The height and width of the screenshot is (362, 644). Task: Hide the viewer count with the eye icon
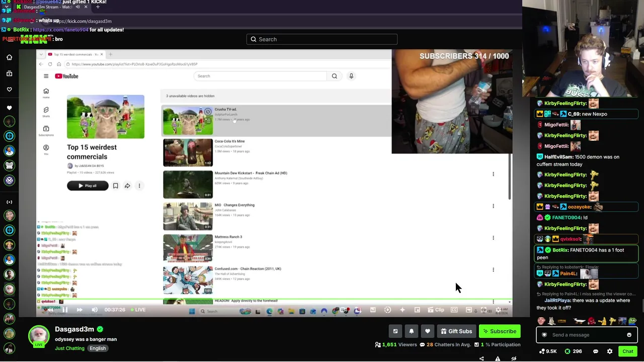click(514, 358)
